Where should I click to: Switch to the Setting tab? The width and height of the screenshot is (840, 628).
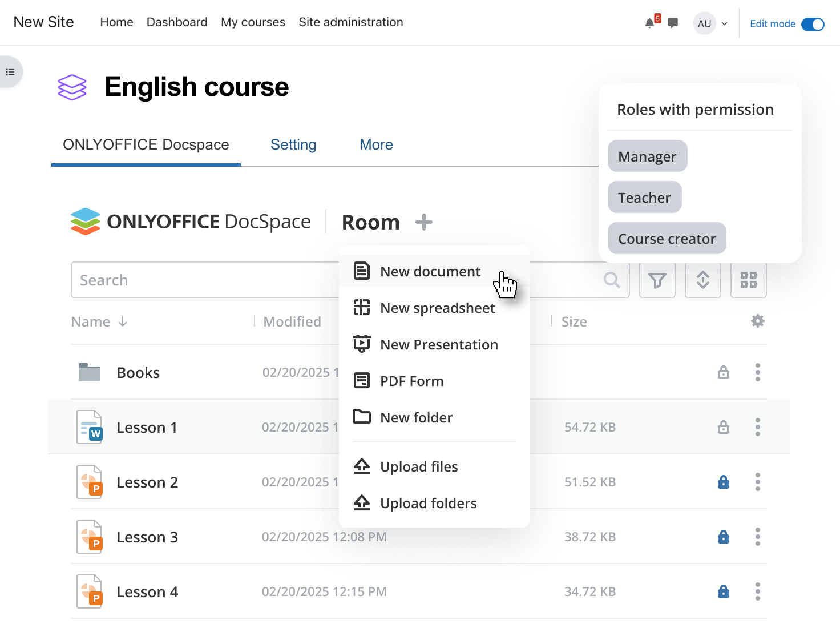pos(293,145)
